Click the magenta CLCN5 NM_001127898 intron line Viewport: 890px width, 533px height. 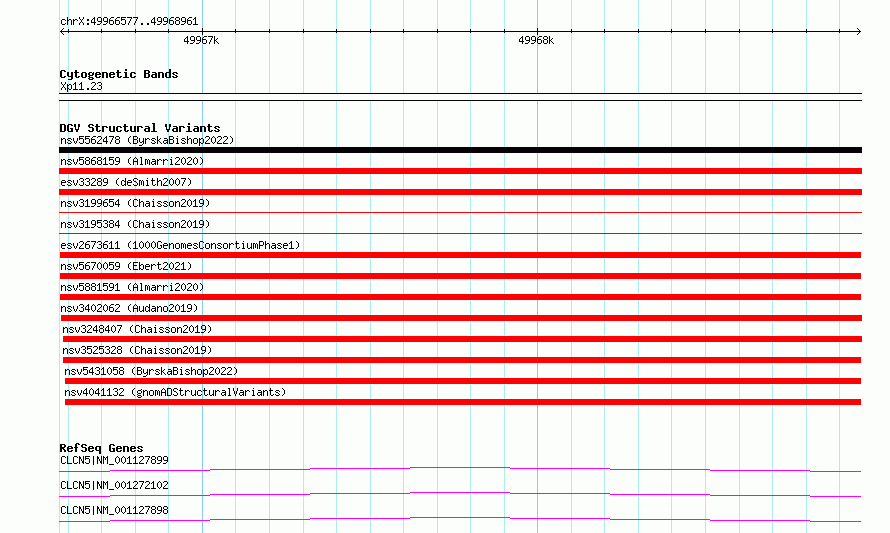click(460, 519)
